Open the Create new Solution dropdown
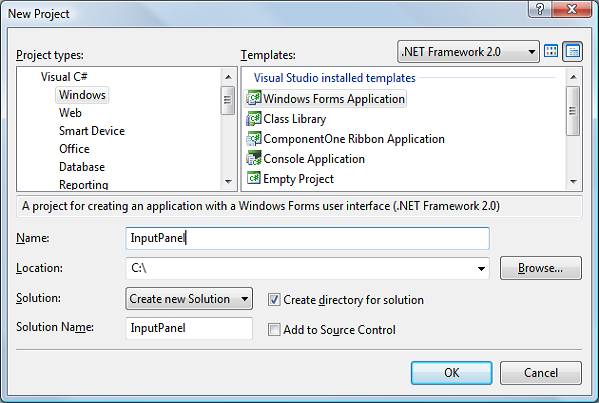 [x=189, y=299]
